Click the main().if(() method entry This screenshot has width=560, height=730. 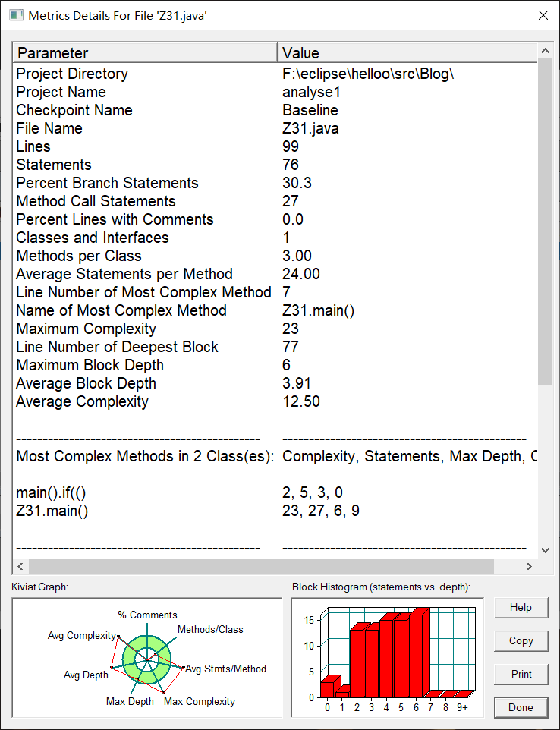pos(51,492)
